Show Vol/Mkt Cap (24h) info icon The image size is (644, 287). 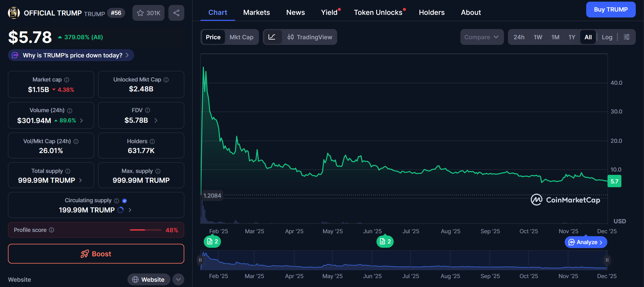pos(76,142)
